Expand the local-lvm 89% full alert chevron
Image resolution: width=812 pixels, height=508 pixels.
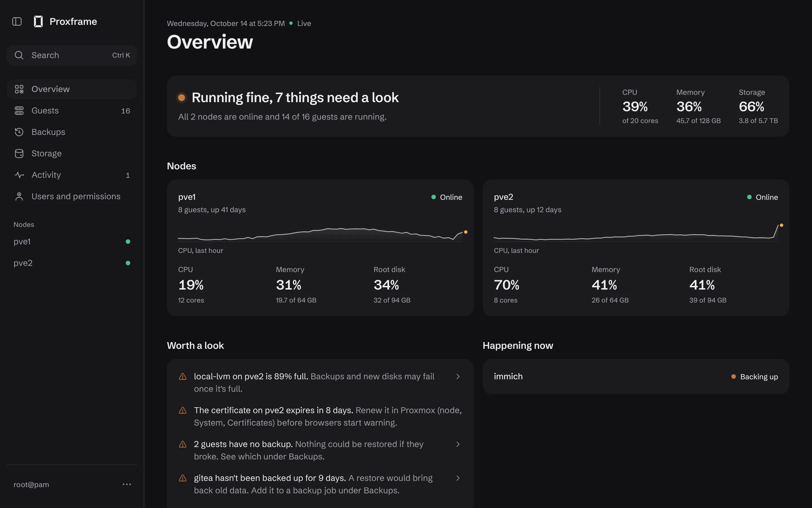click(x=458, y=377)
